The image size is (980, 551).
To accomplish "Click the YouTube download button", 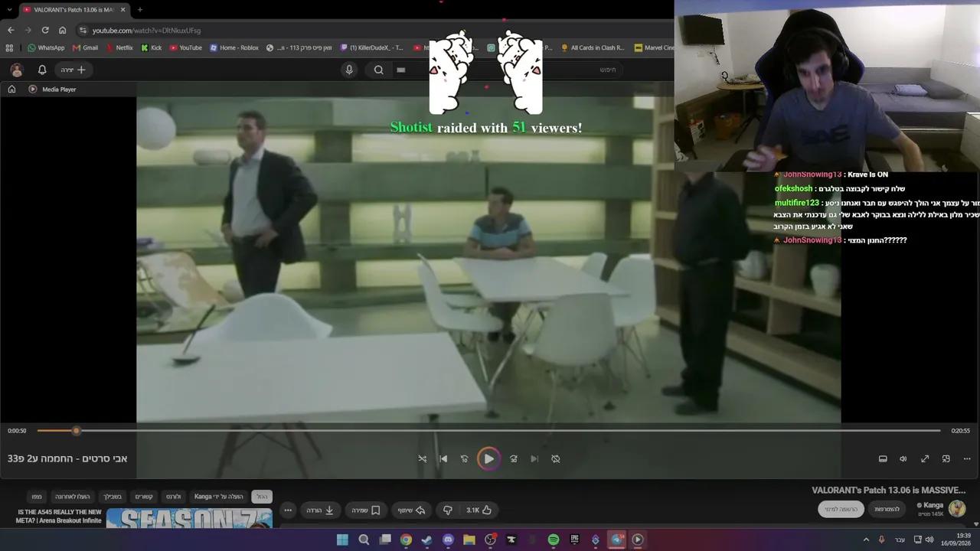I will click(x=320, y=510).
